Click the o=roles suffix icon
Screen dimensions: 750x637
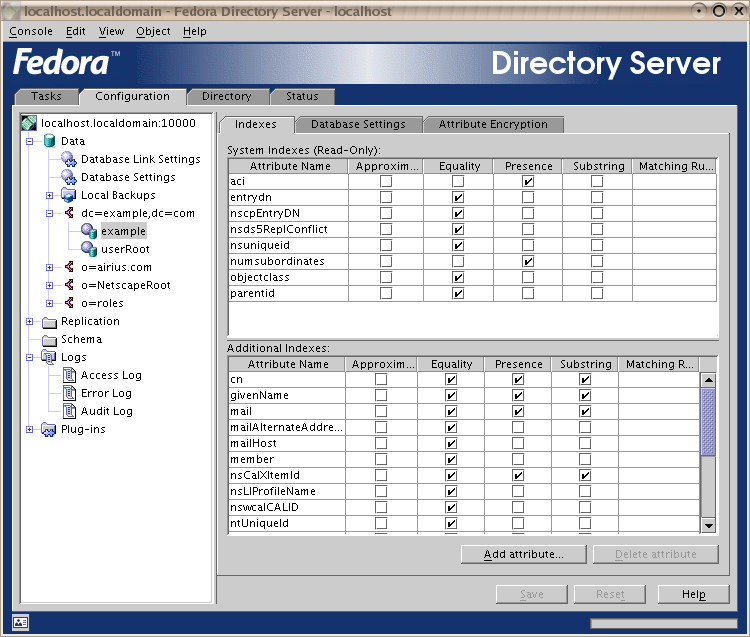69,303
